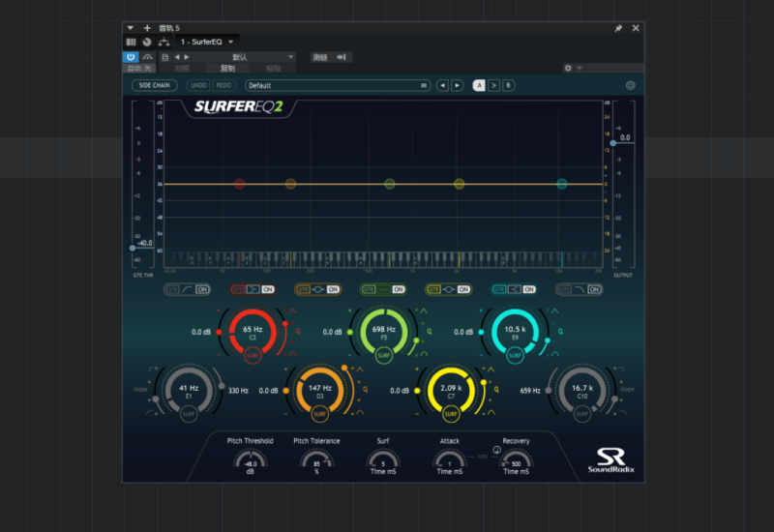Change the green band harmonic shape icon
Viewport: 774px width, 532px height.
383,289
